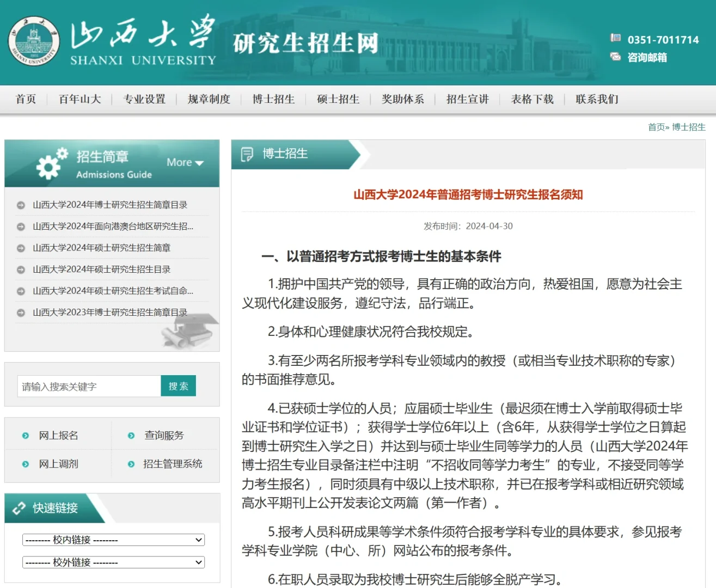Open 联系我们 navigation item
This screenshot has width=716, height=588.
(597, 99)
